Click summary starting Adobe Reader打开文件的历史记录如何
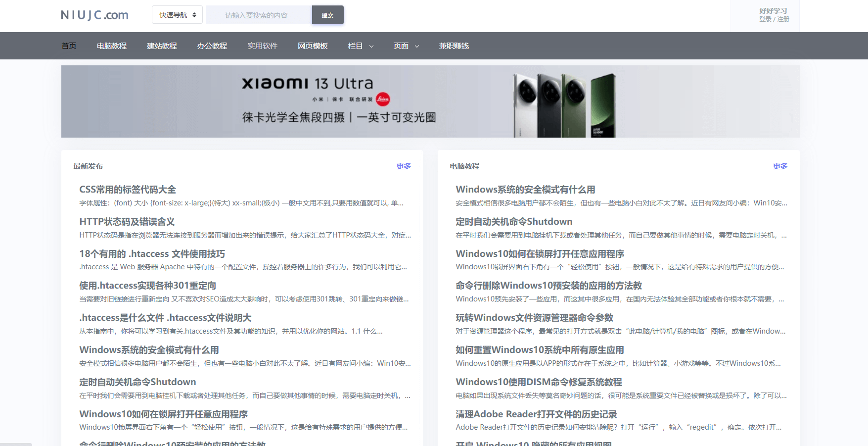The height and width of the screenshot is (446, 868). 618,427
